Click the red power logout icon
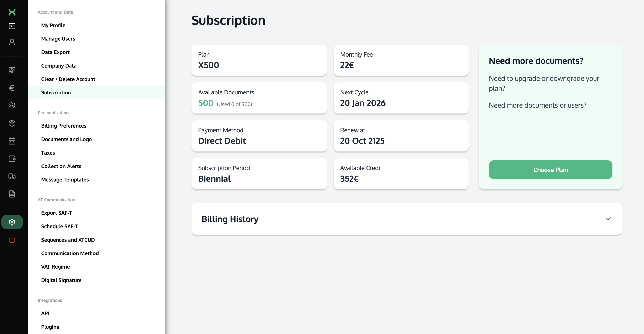Screen dimensions: 644x334 pyautogui.click(x=12, y=240)
